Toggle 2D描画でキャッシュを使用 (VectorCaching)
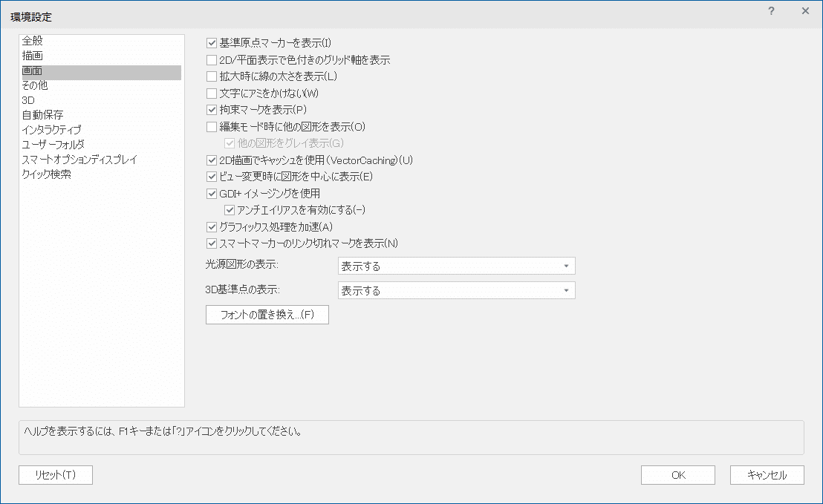Screen dimensions: 823x504 [x=212, y=160]
